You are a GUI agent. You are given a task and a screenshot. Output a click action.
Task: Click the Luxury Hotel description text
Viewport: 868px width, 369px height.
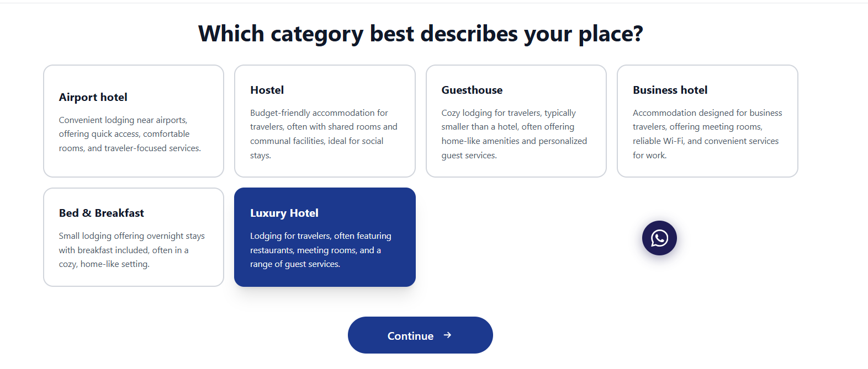tap(321, 250)
